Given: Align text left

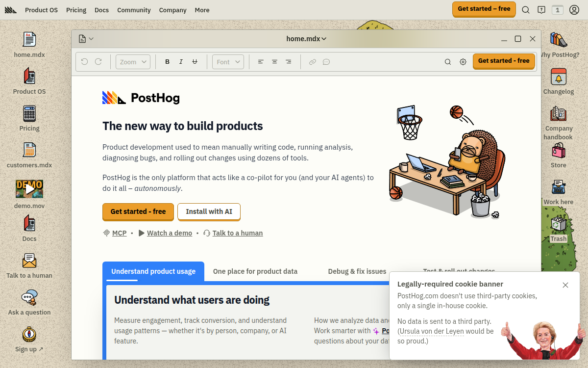Looking at the screenshot, I should (261, 62).
